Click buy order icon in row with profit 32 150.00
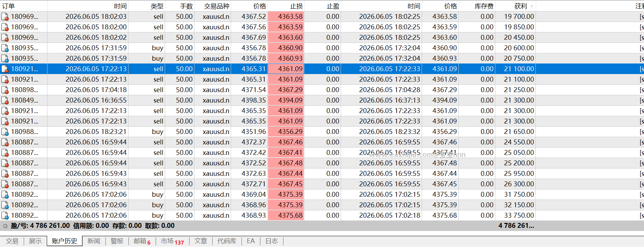Image resolution: width=644 pixels, height=247 pixels. (5, 205)
